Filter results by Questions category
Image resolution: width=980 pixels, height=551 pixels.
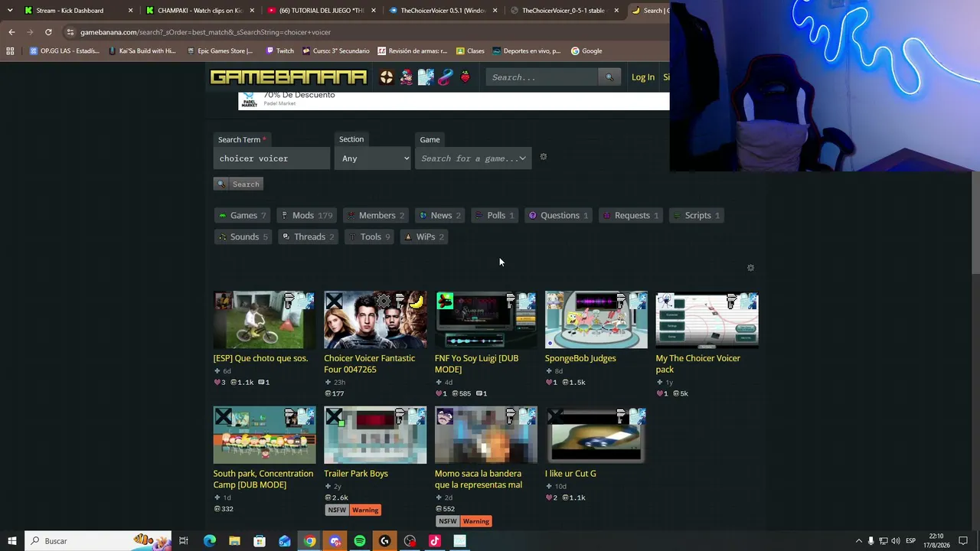558,216
